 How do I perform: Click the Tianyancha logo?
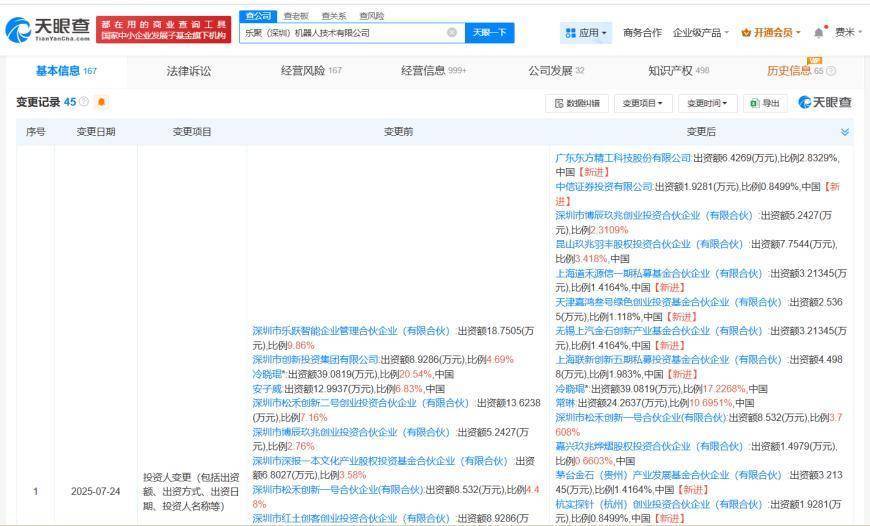coord(47,30)
